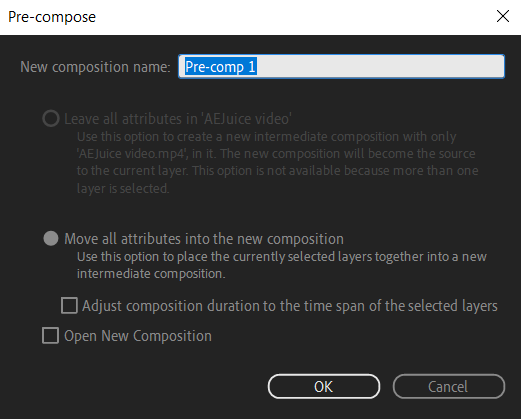Enable the Adjust composition duration checkbox

click(69, 306)
